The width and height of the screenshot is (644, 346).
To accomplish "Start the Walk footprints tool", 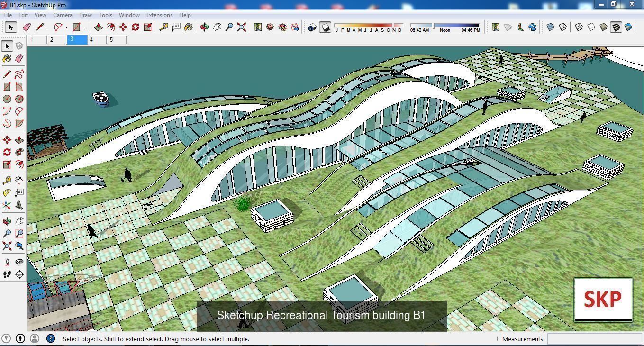I will (x=7, y=274).
